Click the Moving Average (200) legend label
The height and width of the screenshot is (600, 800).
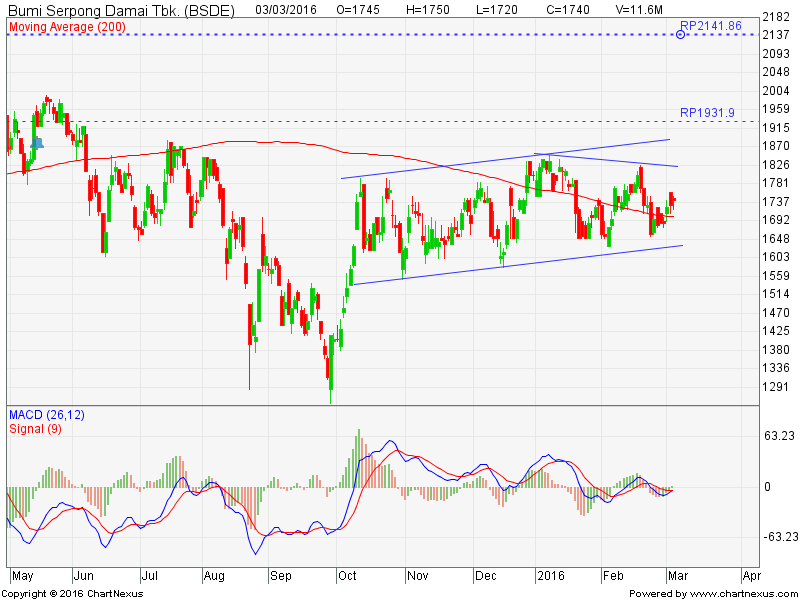67,25
